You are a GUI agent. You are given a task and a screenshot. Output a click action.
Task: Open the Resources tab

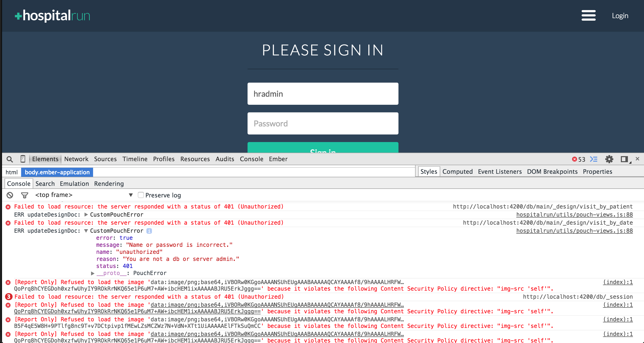(x=195, y=159)
